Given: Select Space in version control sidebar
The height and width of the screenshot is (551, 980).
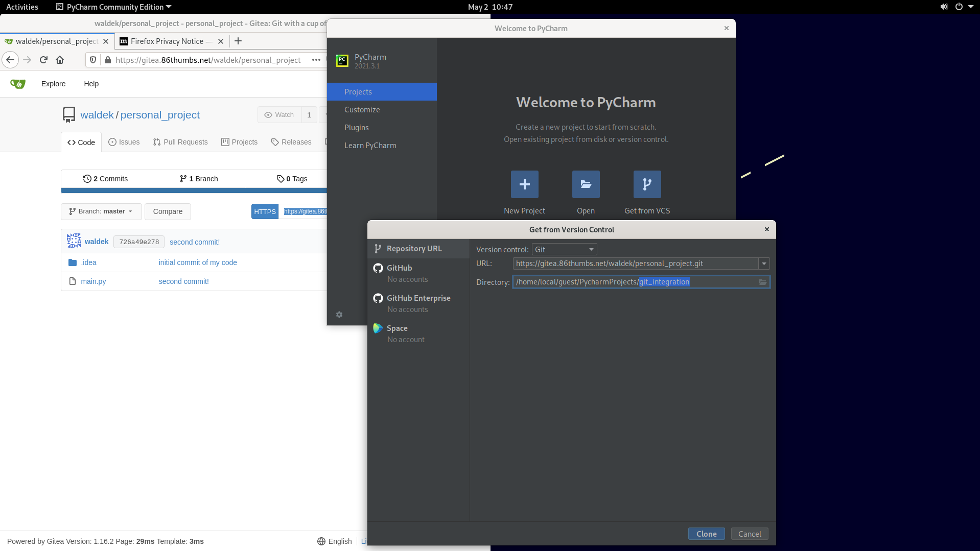Looking at the screenshot, I should [418, 333].
